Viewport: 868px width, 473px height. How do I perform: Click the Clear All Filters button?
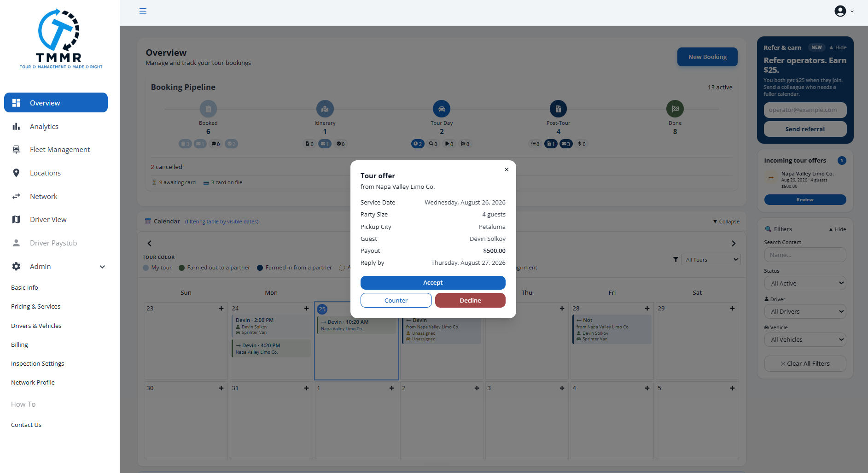coord(805,364)
